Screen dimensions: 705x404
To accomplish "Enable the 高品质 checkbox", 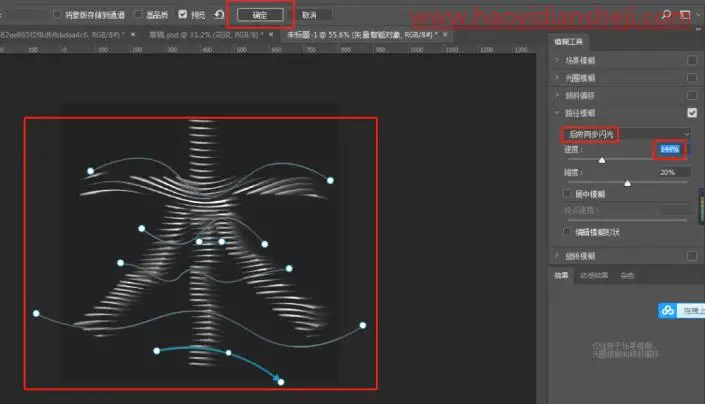I will pyautogui.click(x=139, y=14).
